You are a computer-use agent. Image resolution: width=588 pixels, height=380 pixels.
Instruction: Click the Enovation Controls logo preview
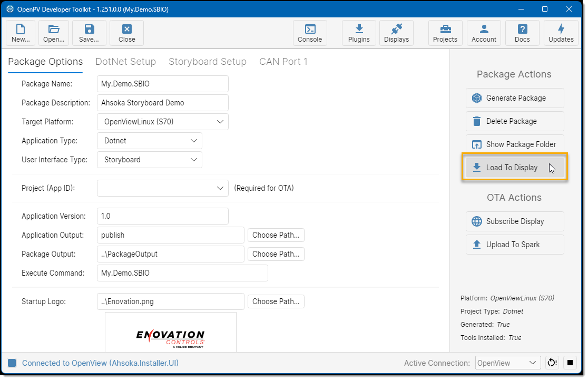(x=171, y=333)
